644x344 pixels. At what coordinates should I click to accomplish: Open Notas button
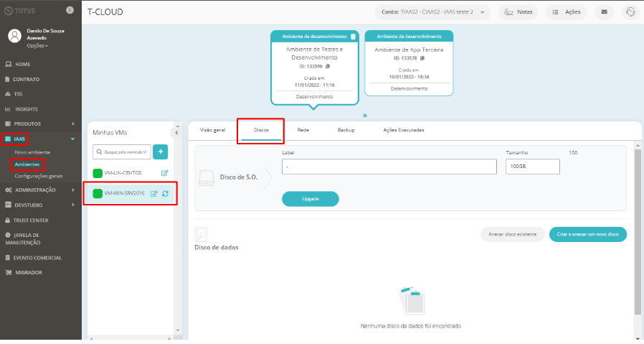tap(518, 12)
